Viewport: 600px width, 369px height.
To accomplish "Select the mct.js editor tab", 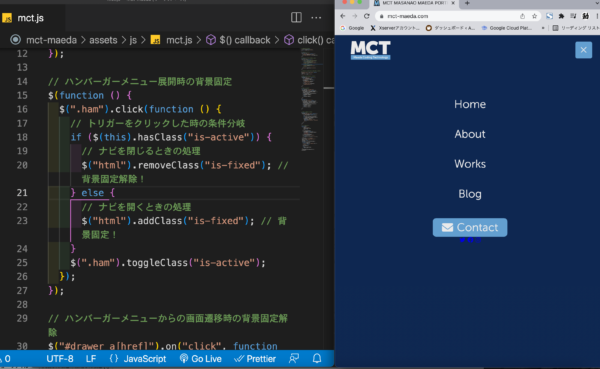I will point(24,18).
